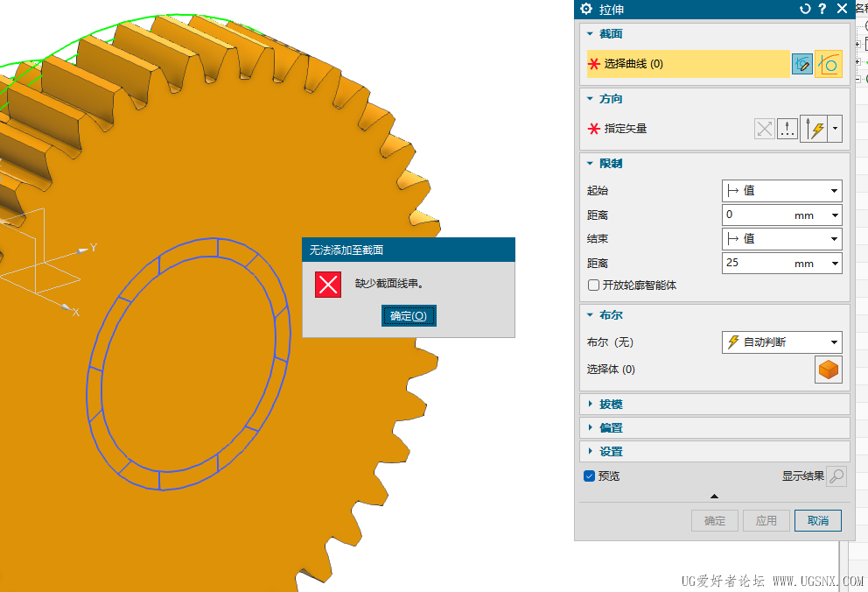Viewport: 868px width, 592px height.
Task: Click the 应用 button
Action: click(x=766, y=520)
